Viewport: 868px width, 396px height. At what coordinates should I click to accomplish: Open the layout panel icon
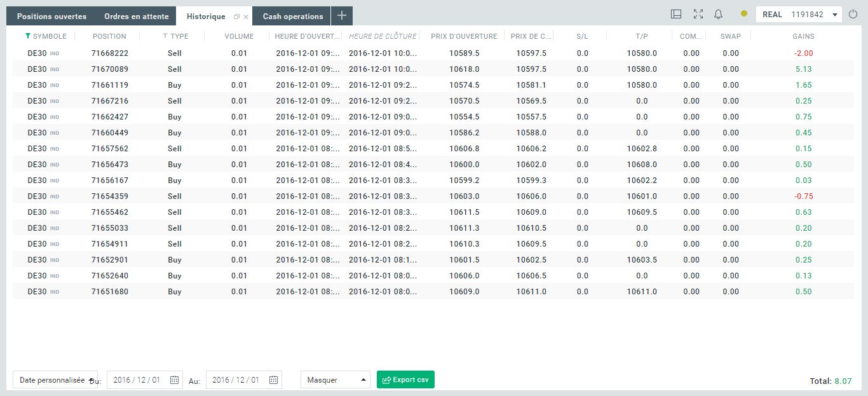(x=676, y=14)
